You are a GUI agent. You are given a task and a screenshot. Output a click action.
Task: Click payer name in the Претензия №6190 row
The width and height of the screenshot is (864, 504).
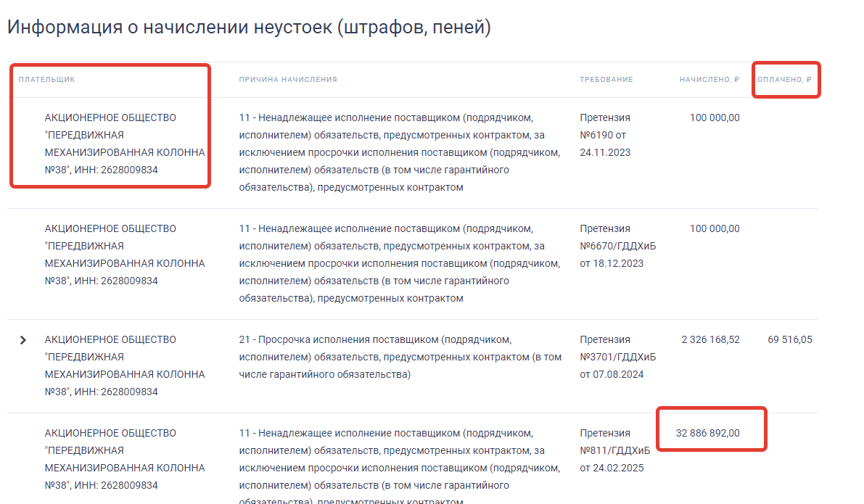(125, 144)
